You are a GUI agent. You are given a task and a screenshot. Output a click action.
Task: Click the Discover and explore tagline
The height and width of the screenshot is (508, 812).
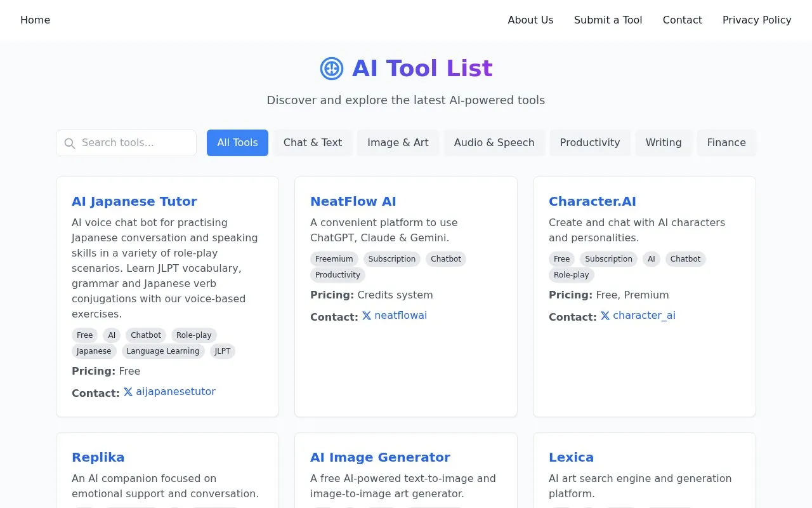pos(406,100)
